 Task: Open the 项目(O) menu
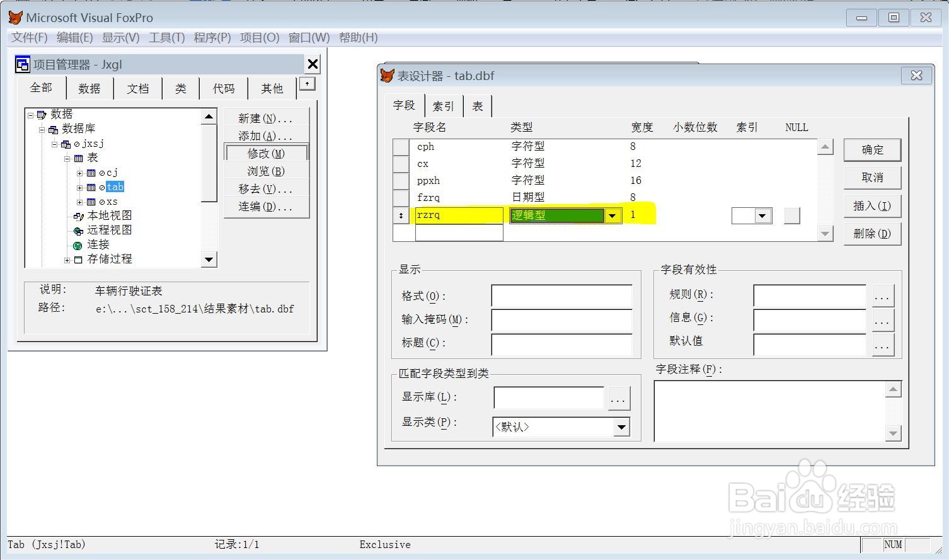pos(260,38)
